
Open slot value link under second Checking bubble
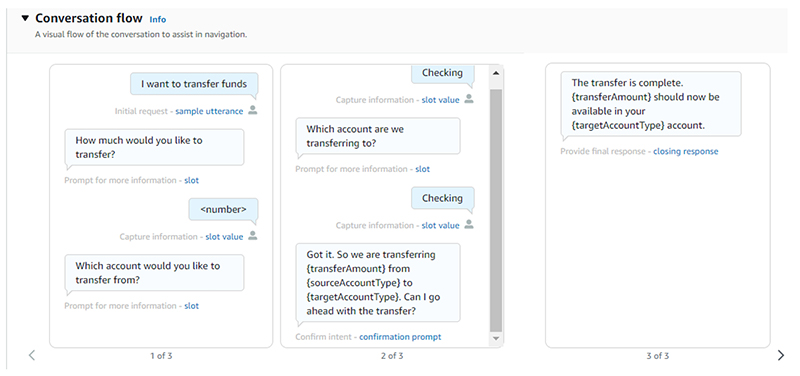pos(440,225)
